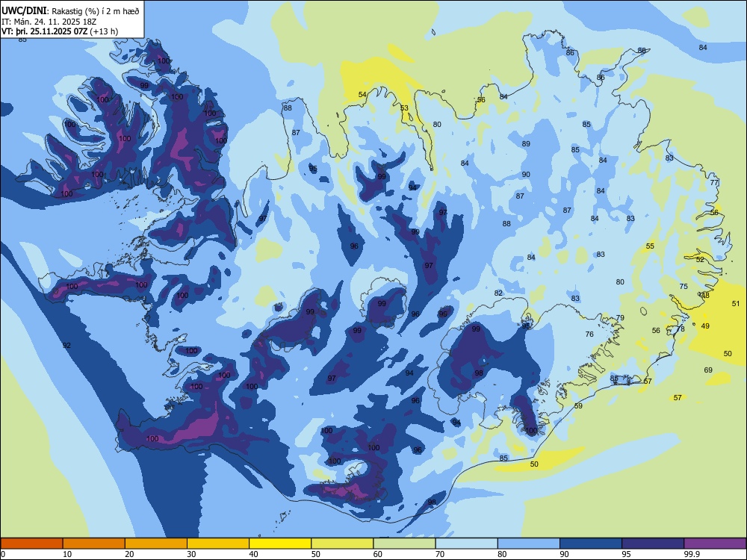
Task: Click the '69' value off the southeast coast
Action: (x=708, y=370)
